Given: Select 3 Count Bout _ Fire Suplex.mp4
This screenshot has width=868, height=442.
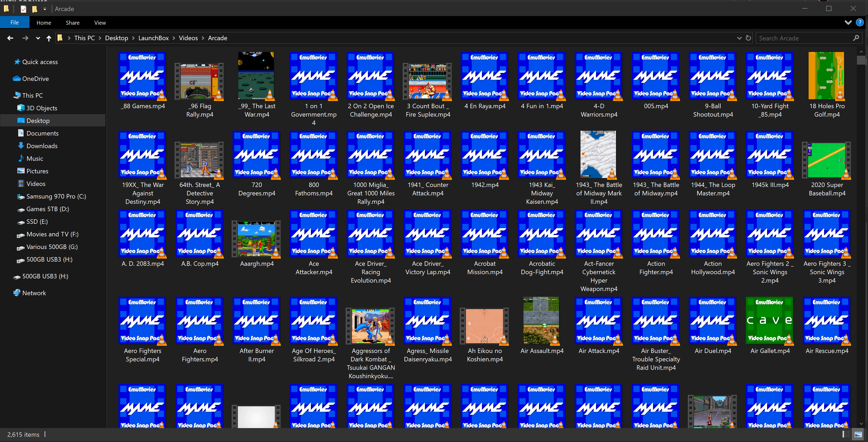Looking at the screenshot, I should click(x=428, y=82).
